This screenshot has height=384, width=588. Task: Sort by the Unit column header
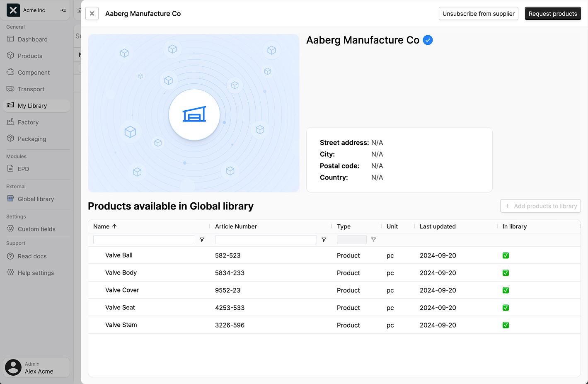(x=392, y=226)
